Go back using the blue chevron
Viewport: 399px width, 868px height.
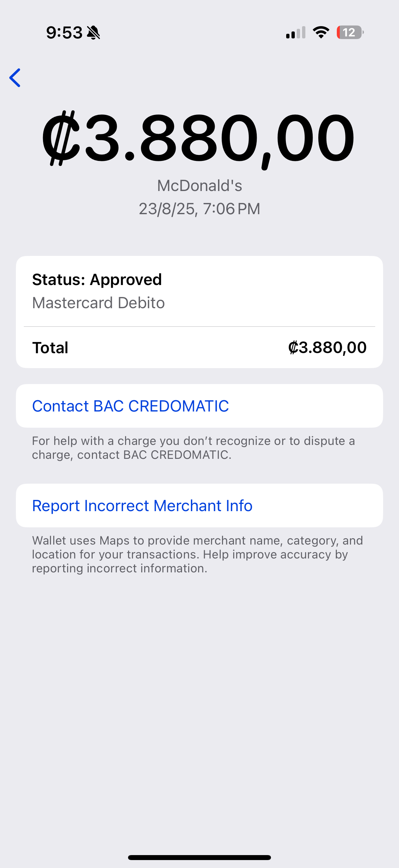click(x=15, y=78)
